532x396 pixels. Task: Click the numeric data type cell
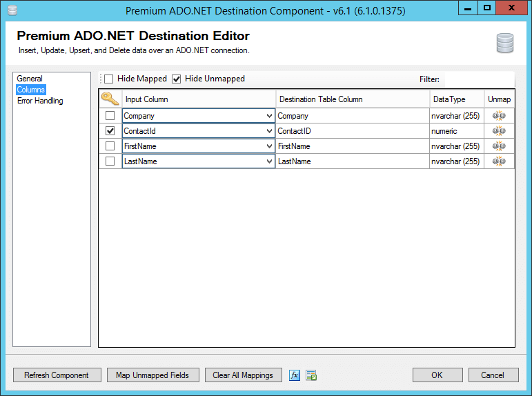click(x=457, y=131)
